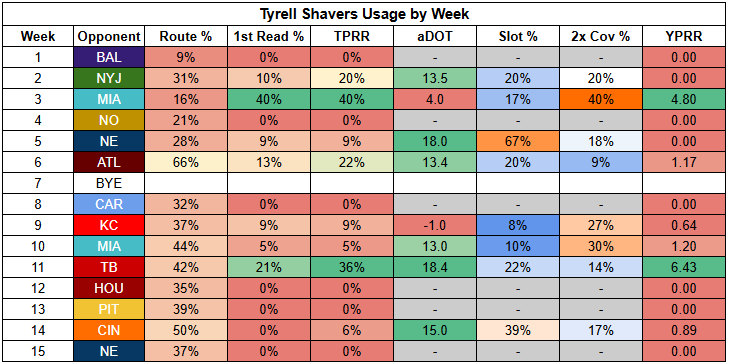The width and height of the screenshot is (729, 364).
Task: Click the BYE row opponent cell
Action: (x=109, y=183)
